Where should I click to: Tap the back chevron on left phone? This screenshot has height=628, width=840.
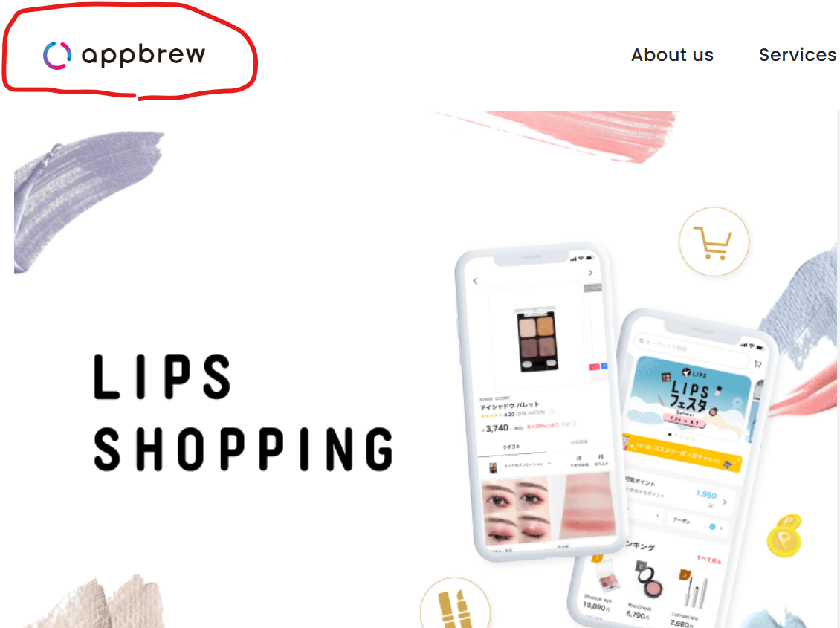475,280
